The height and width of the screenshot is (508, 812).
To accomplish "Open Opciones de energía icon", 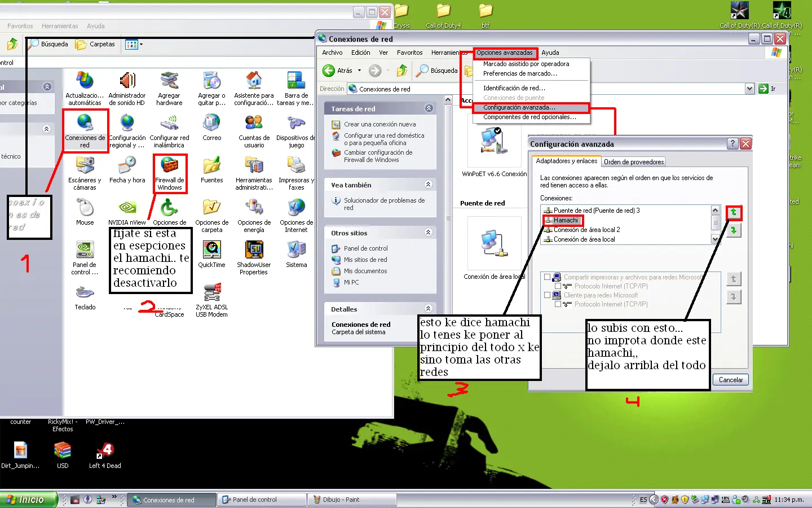I will pyautogui.click(x=254, y=215).
